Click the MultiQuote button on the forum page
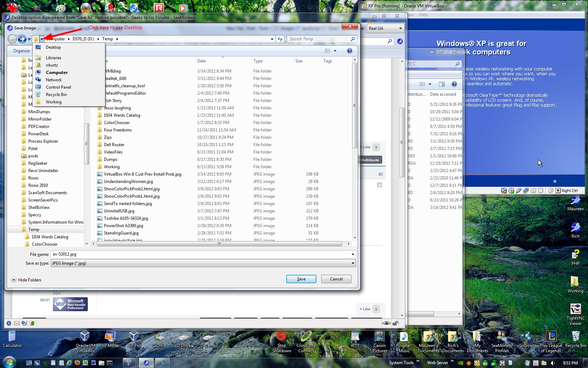The width and height of the screenshot is (588, 368). [x=370, y=160]
